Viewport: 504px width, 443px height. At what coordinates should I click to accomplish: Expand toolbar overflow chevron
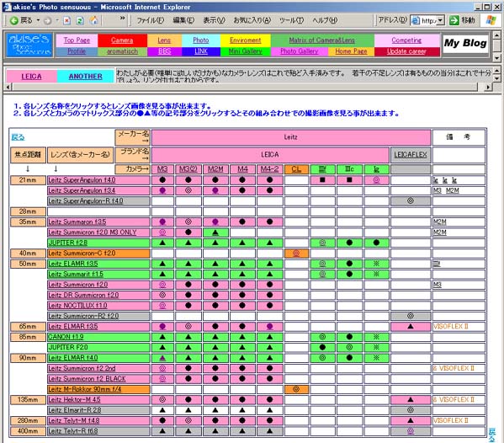(123, 18)
